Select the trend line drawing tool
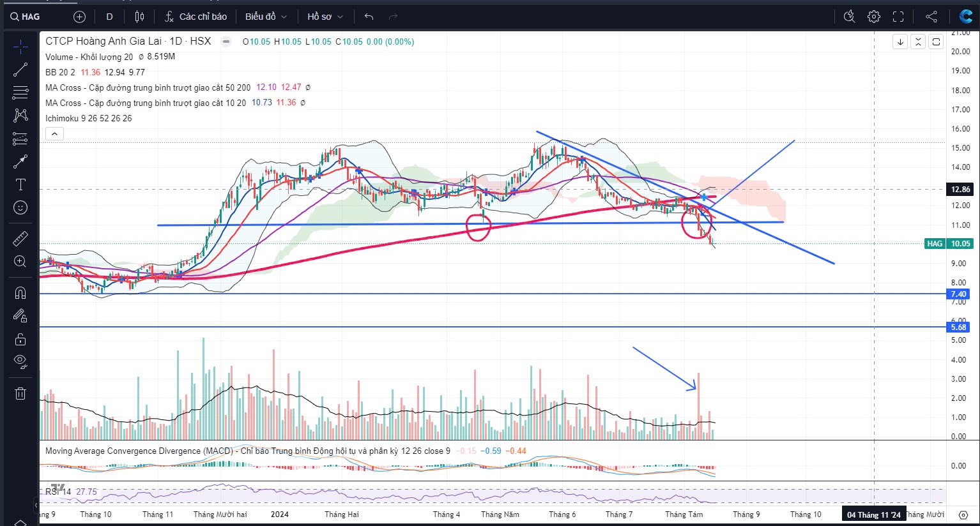Viewport: 980px width, 526px height. [20, 70]
